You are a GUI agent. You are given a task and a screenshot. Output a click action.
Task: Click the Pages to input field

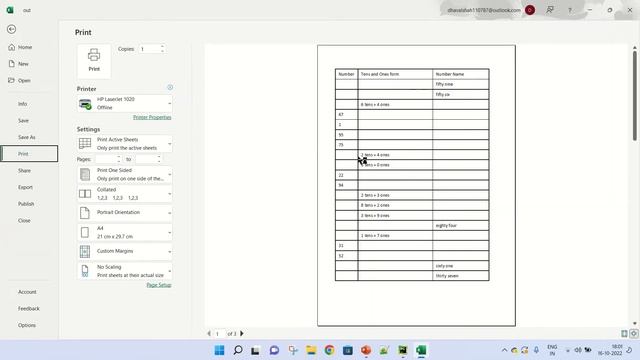pos(146,159)
